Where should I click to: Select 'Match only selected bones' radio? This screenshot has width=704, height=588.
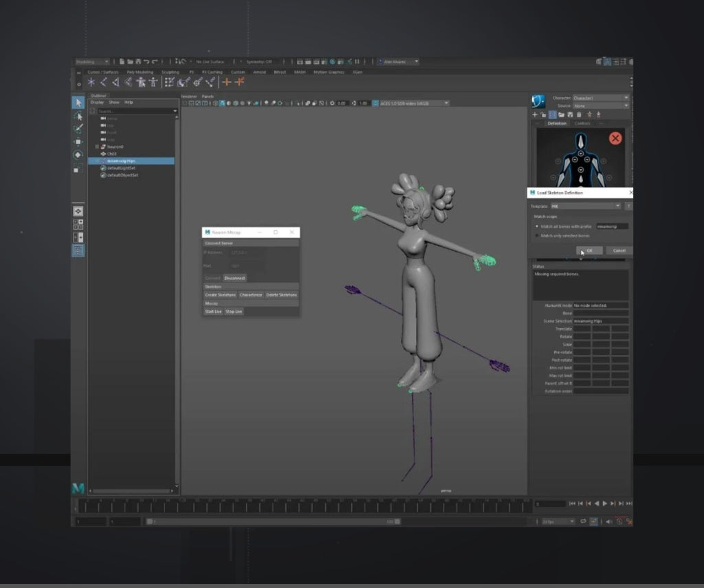tap(537, 235)
